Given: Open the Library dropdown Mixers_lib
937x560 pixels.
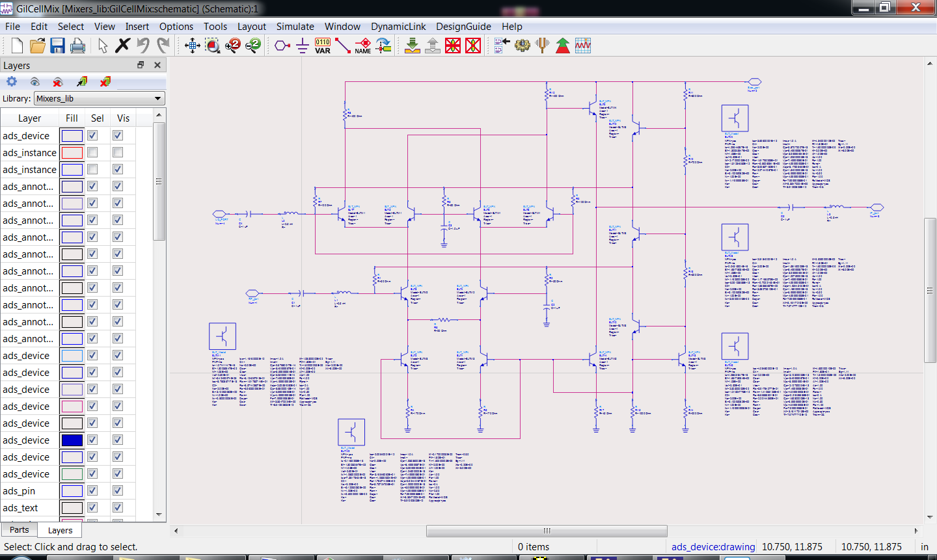Looking at the screenshot, I should click(100, 98).
